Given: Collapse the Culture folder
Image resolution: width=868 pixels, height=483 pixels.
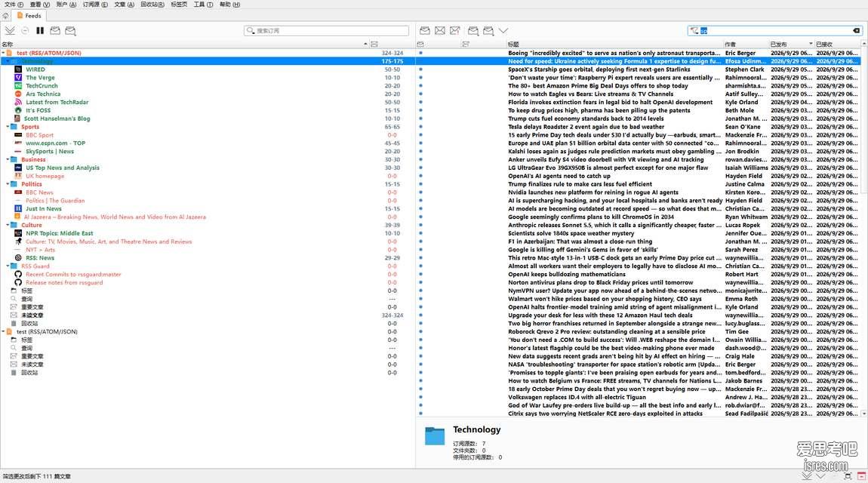Looking at the screenshot, I should click(x=8, y=225).
